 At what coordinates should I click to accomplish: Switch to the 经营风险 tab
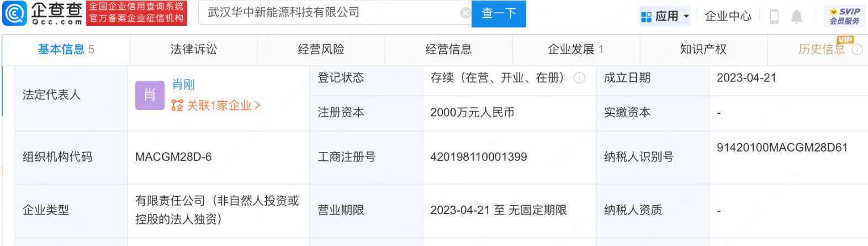pyautogui.click(x=321, y=50)
